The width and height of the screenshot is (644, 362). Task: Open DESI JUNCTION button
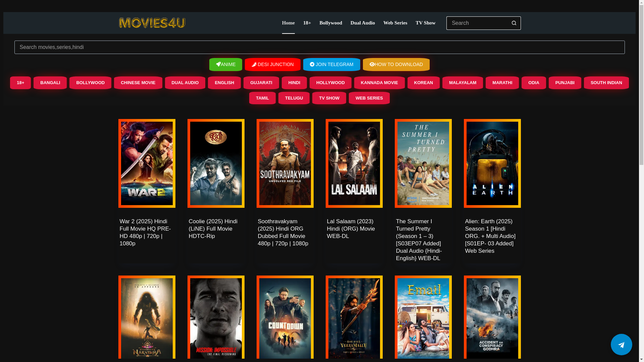pos(273,64)
